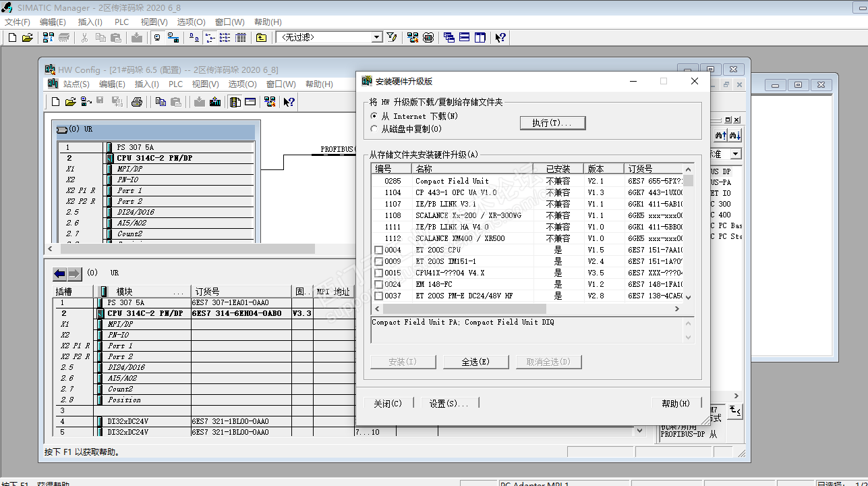
Task: Click New icon in HW Config toolbar
Action: pyautogui.click(x=56, y=102)
